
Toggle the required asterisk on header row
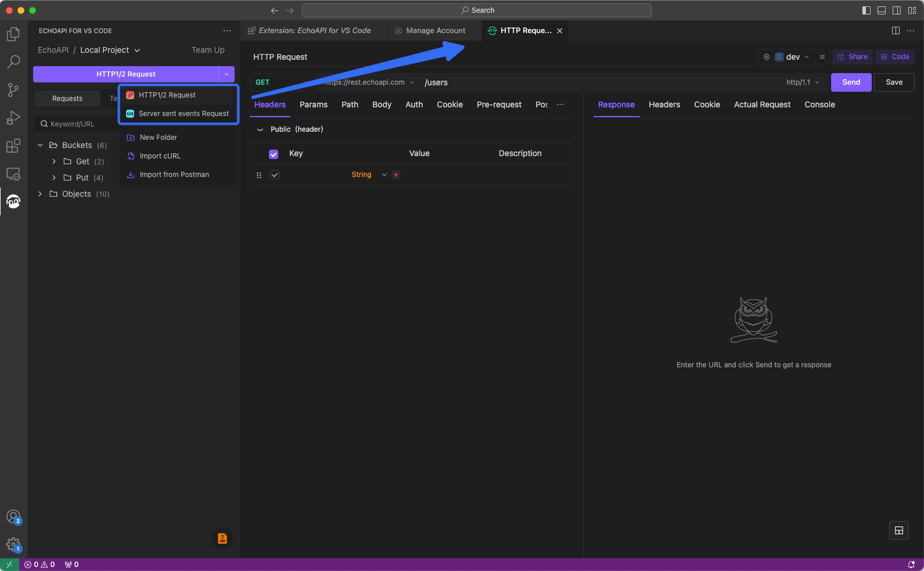[x=396, y=175]
